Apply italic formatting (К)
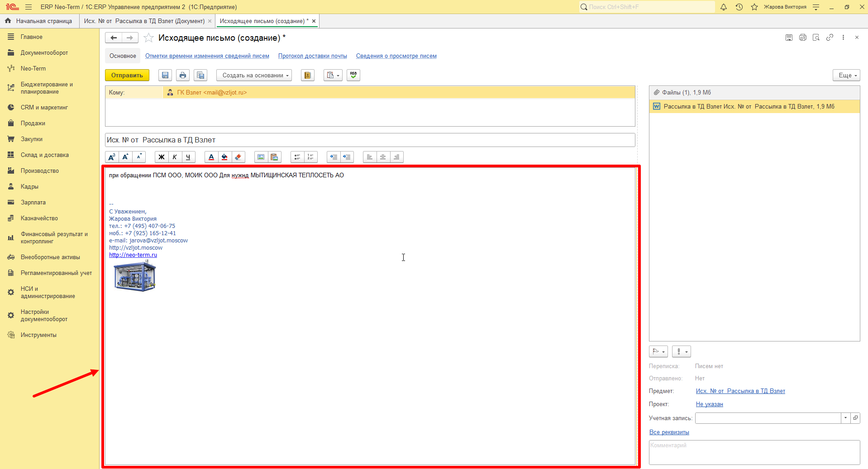Screen dimensions: 868x469 (x=175, y=157)
